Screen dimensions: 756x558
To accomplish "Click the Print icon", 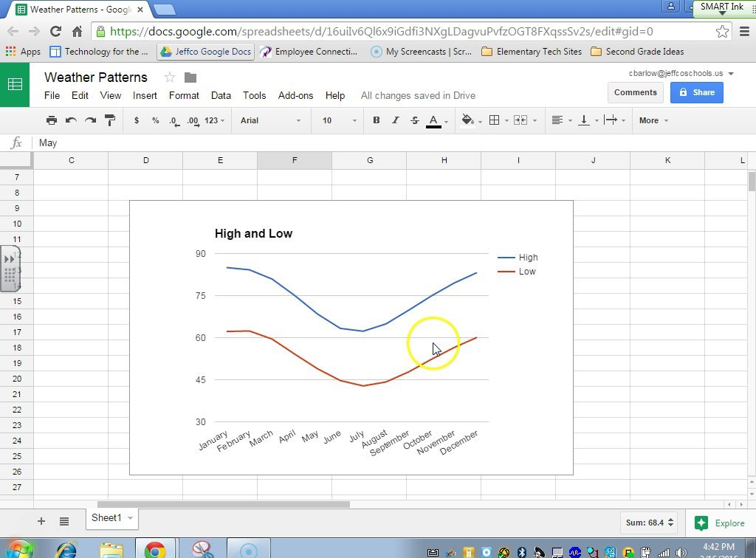I will tap(52, 120).
